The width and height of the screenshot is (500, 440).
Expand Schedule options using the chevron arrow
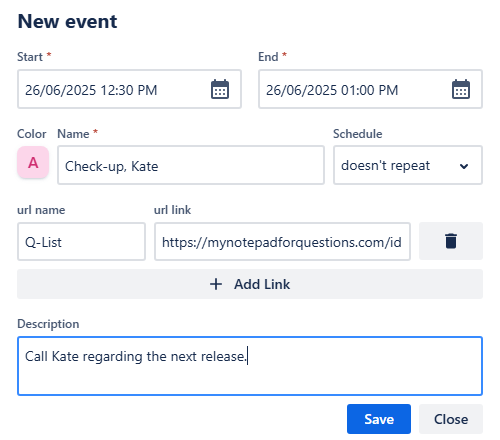tap(464, 166)
